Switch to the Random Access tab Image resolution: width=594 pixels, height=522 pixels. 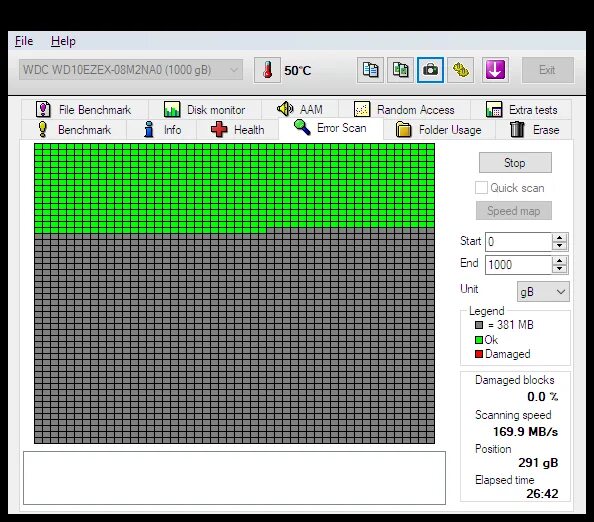click(404, 110)
